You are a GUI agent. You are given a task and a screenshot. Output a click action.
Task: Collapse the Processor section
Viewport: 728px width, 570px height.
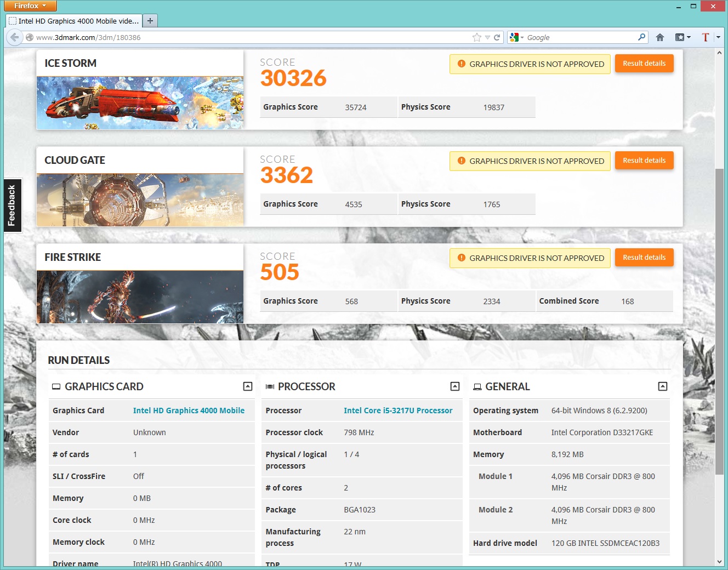click(455, 386)
